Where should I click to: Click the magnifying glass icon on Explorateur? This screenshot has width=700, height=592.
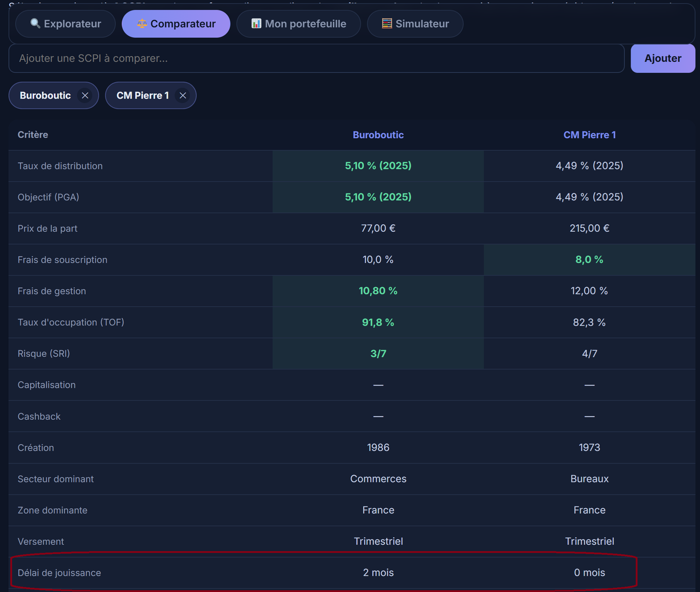(x=36, y=24)
